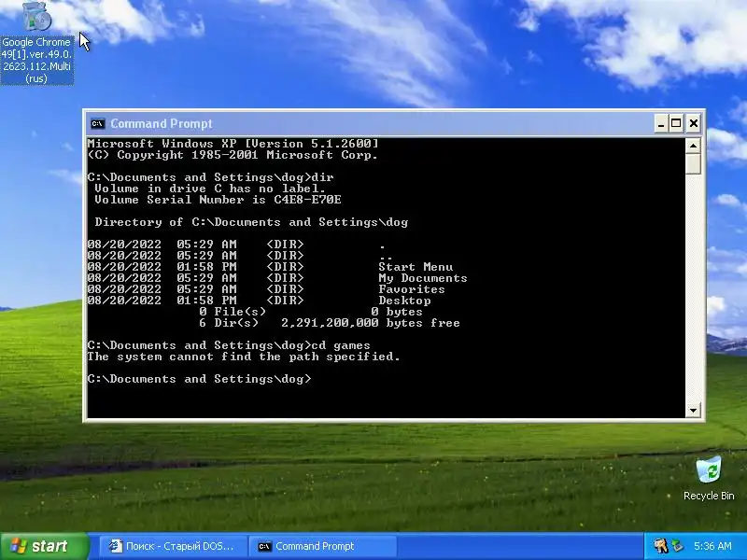Click the 5:36 AM clock in tray
Image resolution: width=747 pixels, height=560 pixels.
(712, 546)
